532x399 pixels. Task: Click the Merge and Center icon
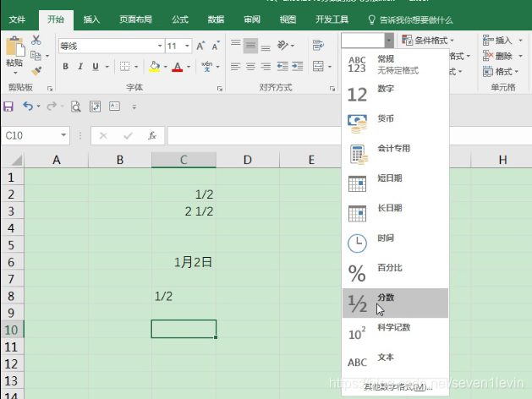[x=318, y=67]
